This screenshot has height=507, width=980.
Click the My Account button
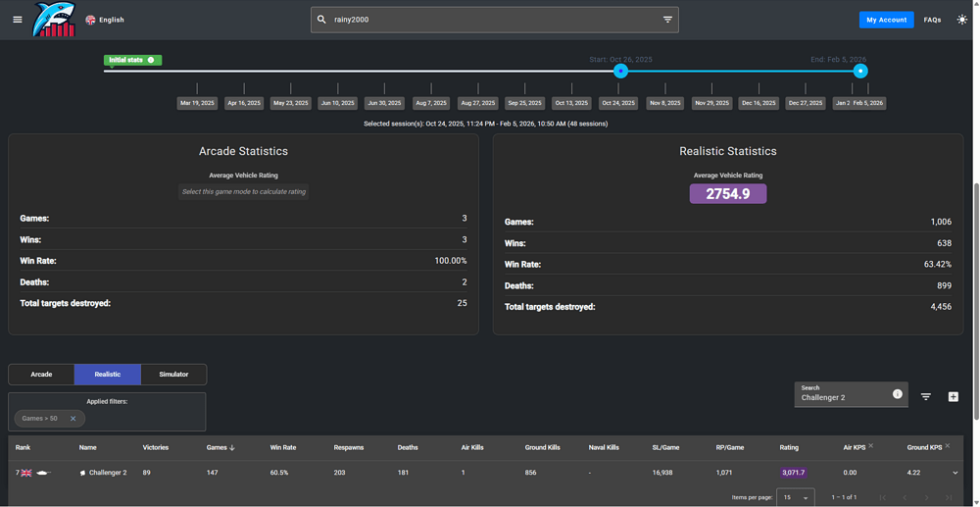tap(886, 20)
